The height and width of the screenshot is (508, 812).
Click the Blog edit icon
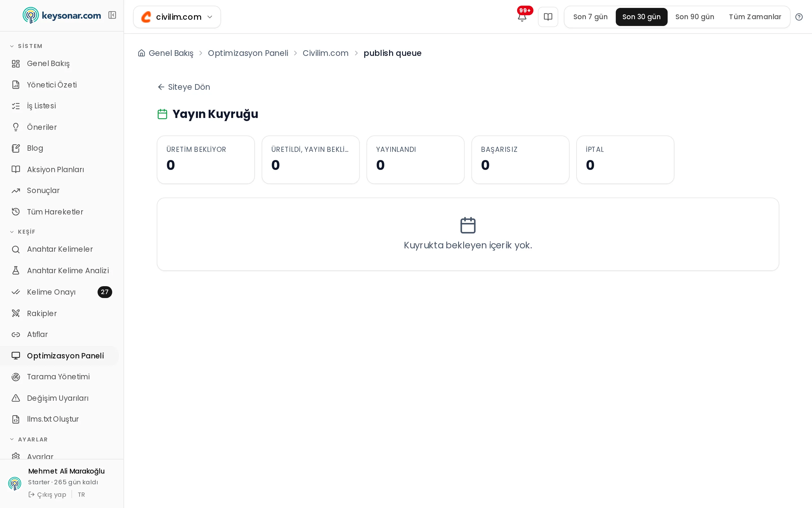[x=16, y=148]
